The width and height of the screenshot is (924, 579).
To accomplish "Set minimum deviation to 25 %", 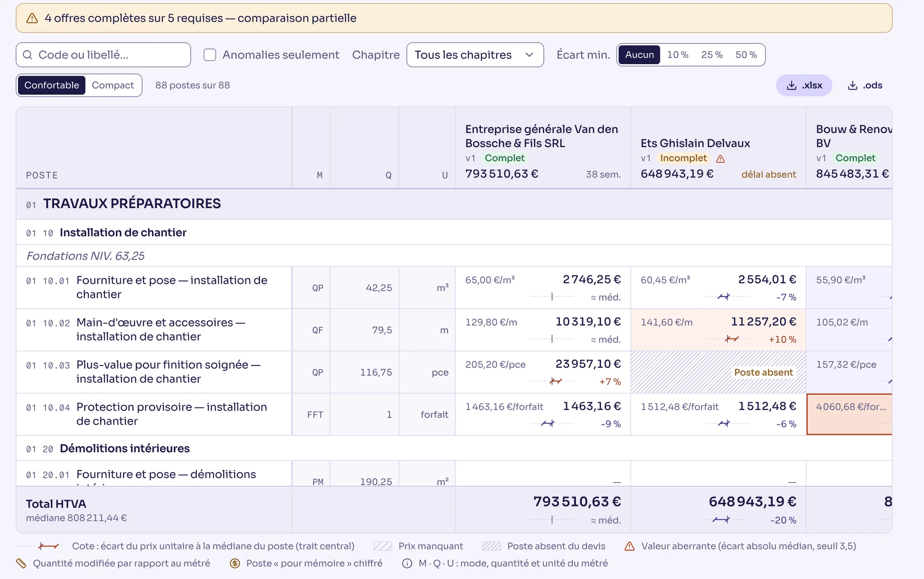I will pos(712,55).
